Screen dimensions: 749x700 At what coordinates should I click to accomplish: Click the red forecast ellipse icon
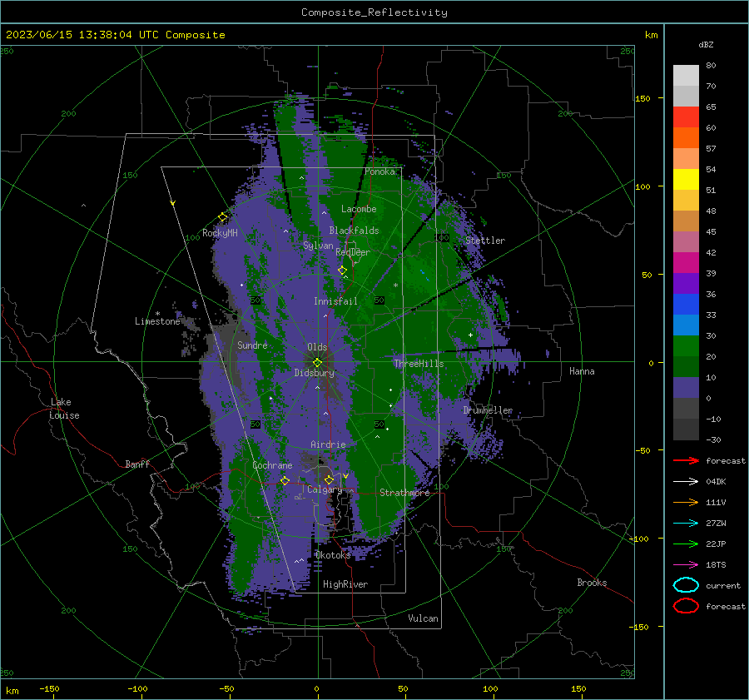pos(686,606)
